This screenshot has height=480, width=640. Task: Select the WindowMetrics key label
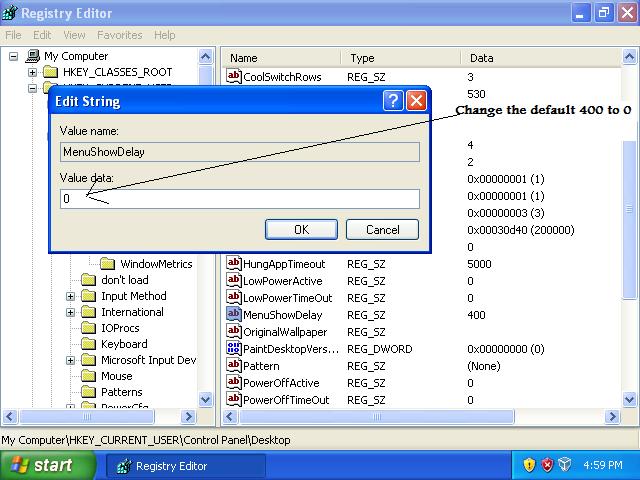(x=156, y=264)
